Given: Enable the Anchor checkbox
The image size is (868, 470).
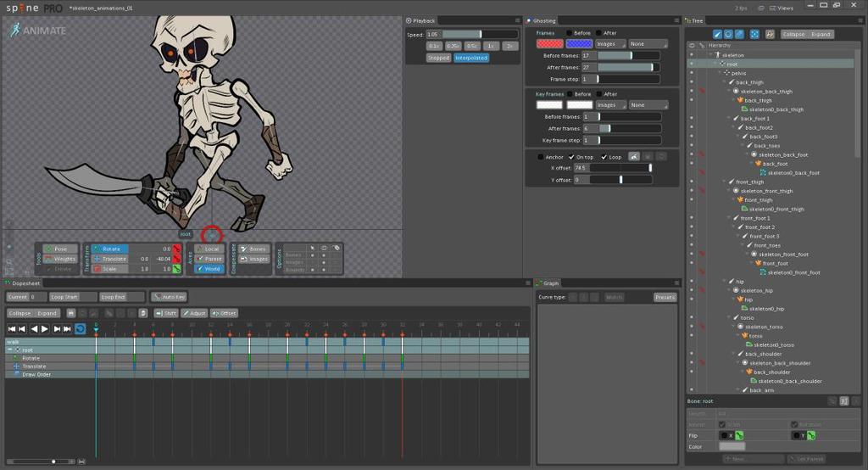Looking at the screenshot, I should tap(540, 157).
